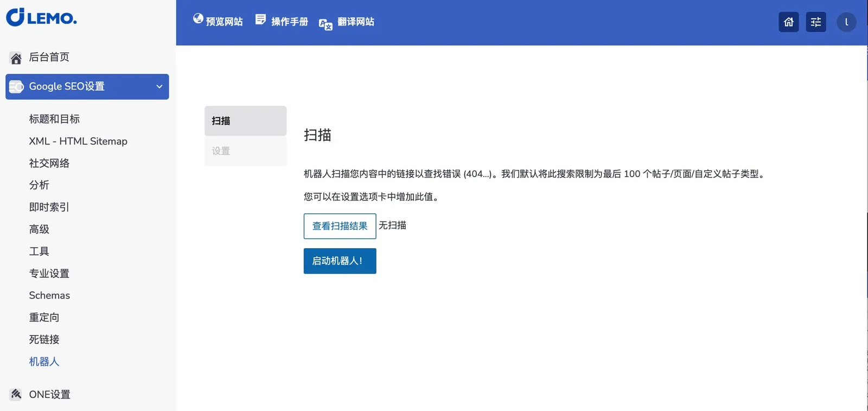Collapse the Google SEO设置 chevron

[x=159, y=87]
